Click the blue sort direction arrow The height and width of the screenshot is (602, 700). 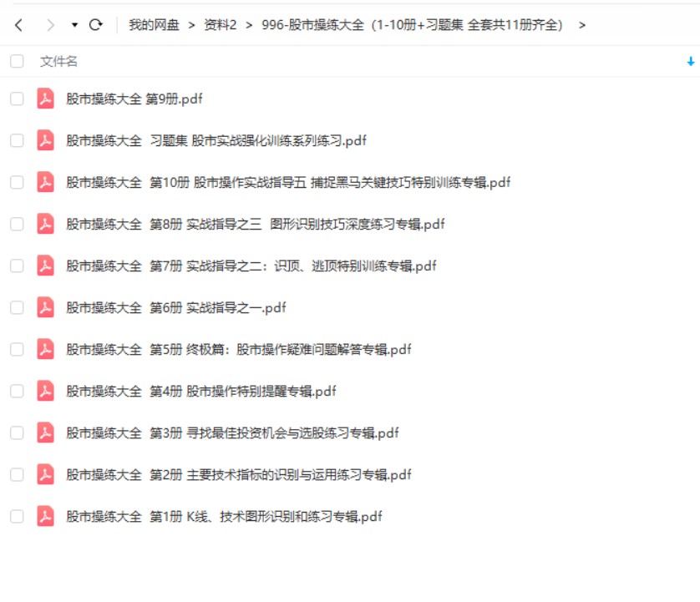pos(690,62)
